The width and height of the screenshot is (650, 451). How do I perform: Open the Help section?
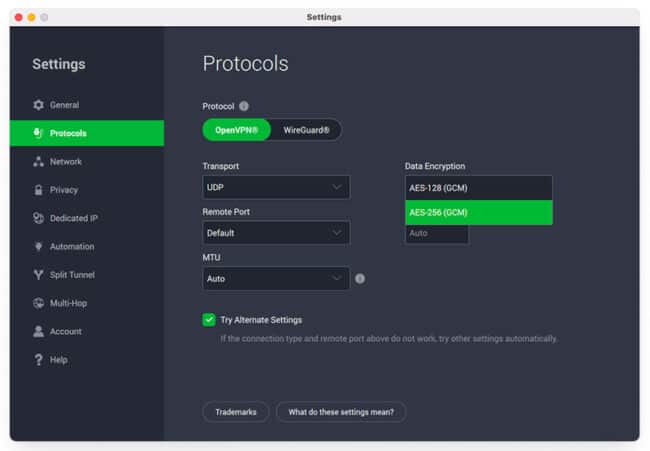[87, 360]
